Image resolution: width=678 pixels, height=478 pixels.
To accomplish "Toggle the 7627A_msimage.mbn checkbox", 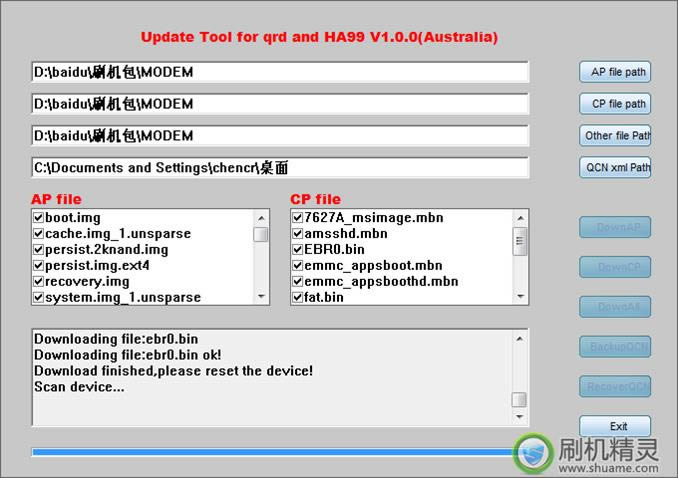I will pos(298,218).
